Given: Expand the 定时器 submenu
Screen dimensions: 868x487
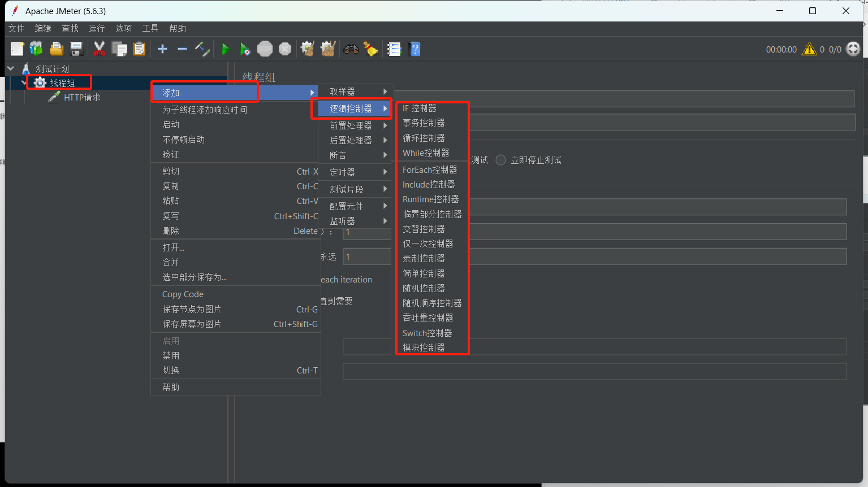Looking at the screenshot, I should click(355, 172).
